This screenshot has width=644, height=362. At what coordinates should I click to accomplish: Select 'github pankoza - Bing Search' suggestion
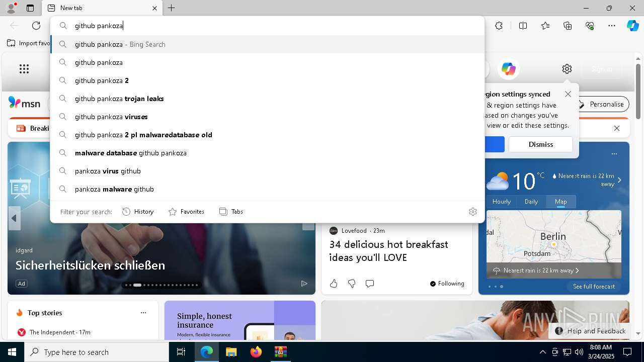267,44
